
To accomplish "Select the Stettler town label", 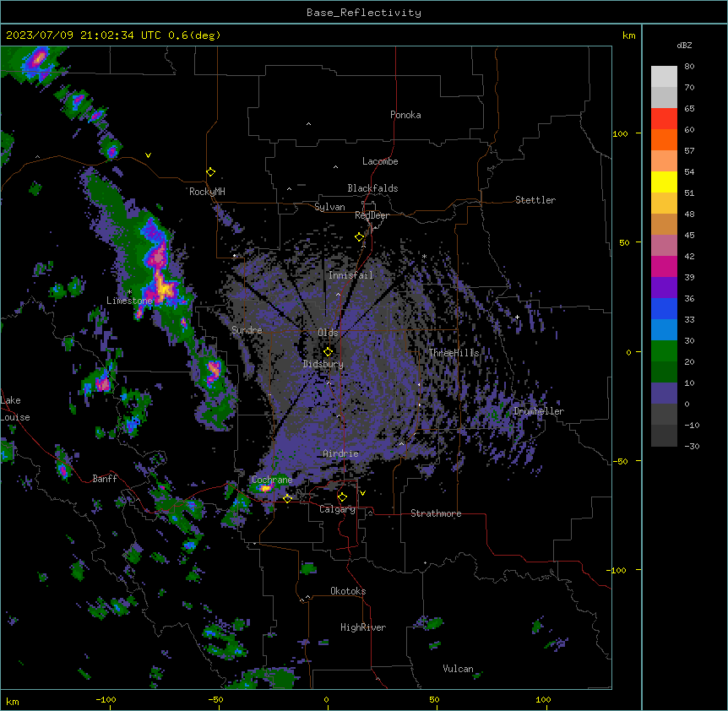I will [535, 200].
